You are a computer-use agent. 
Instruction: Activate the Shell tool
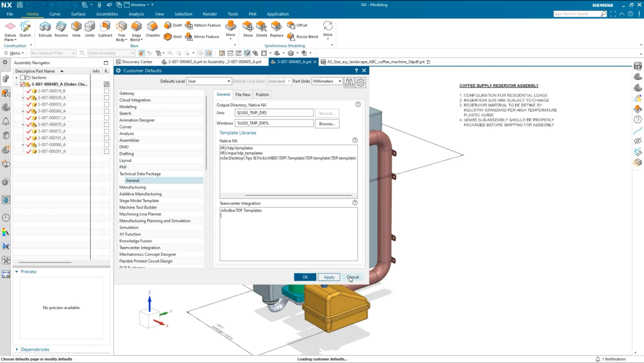pos(173,37)
